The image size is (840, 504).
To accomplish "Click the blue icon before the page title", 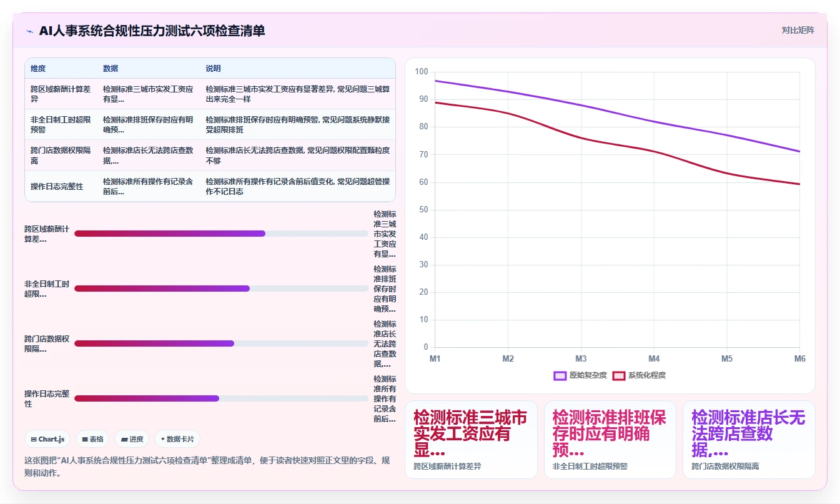I will click(x=29, y=31).
